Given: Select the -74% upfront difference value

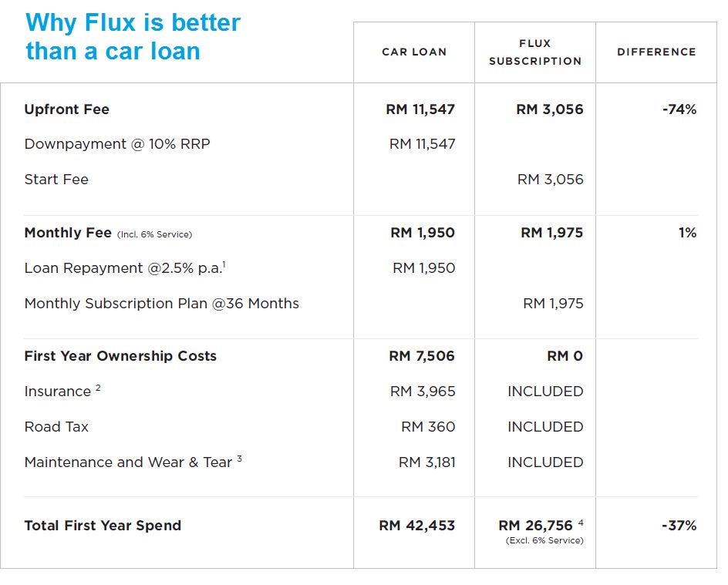Looking at the screenshot, I should (679, 109).
